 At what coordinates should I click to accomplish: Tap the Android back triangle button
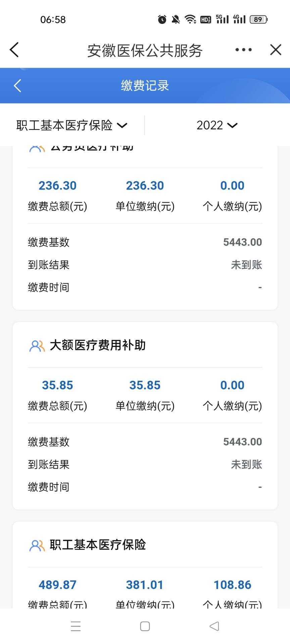click(x=214, y=626)
